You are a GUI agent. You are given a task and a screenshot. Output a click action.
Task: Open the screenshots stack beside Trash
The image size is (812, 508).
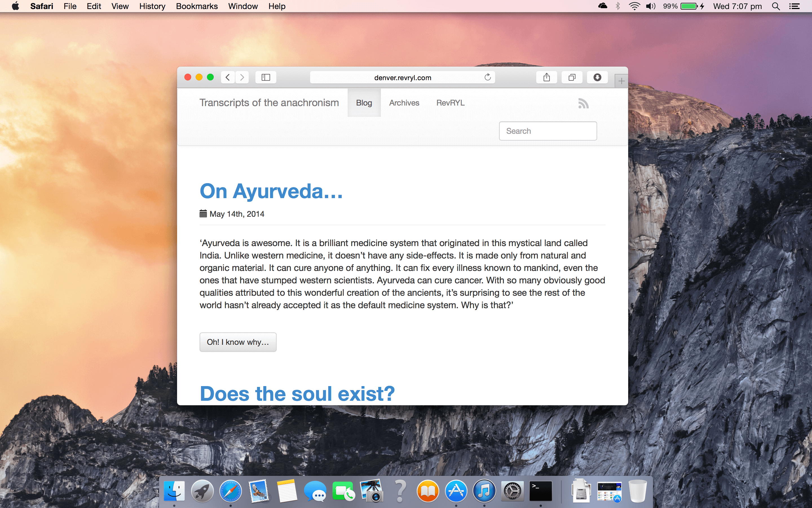609,492
